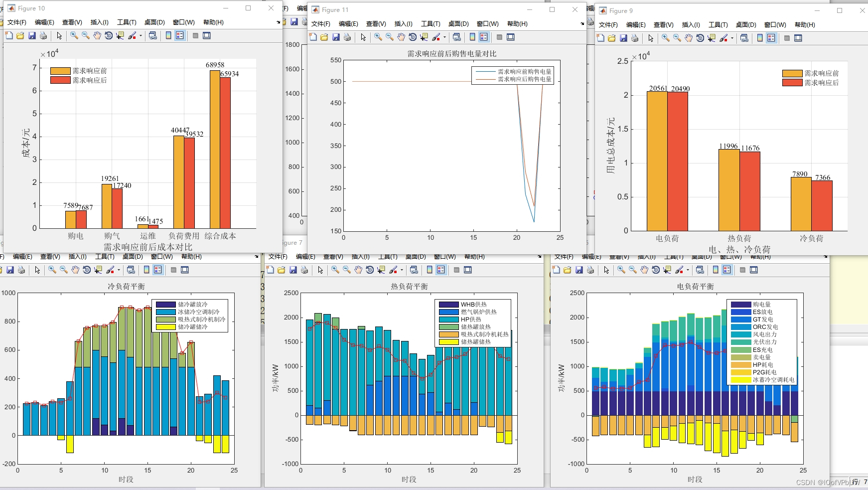Toggle Insert Colorbar in Figure 11
Screen dimensions: 868x490
(472, 37)
